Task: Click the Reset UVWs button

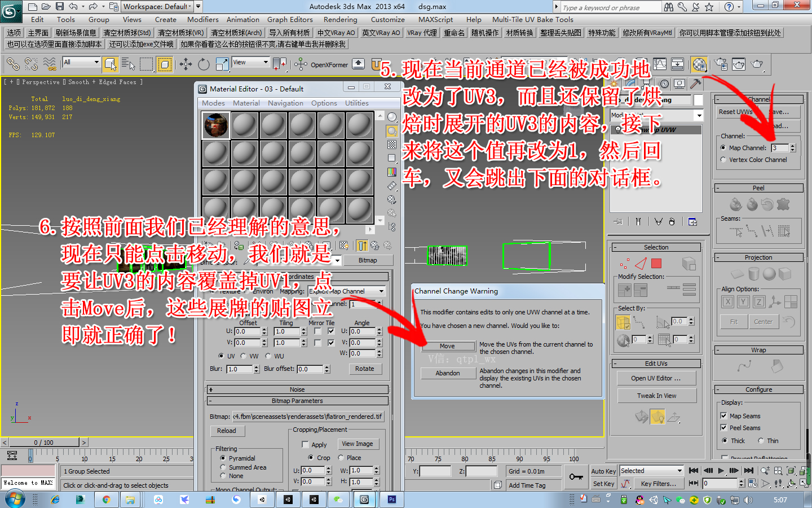Action: point(735,112)
